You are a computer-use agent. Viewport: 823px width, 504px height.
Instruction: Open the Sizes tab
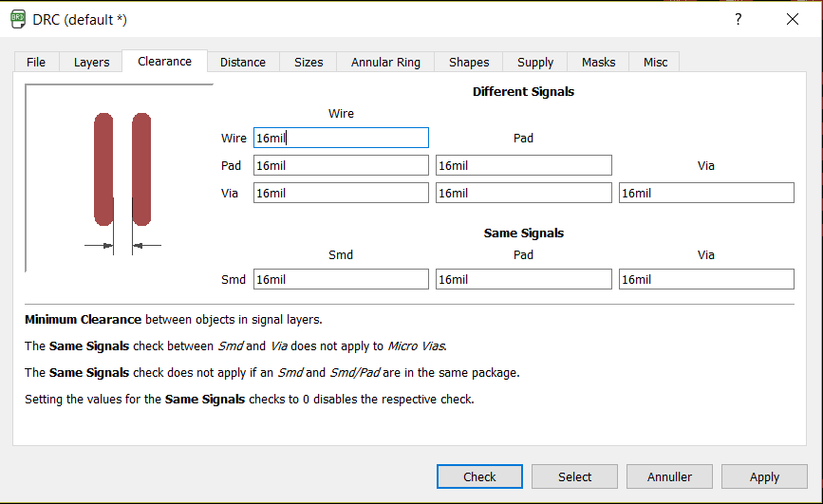point(309,62)
